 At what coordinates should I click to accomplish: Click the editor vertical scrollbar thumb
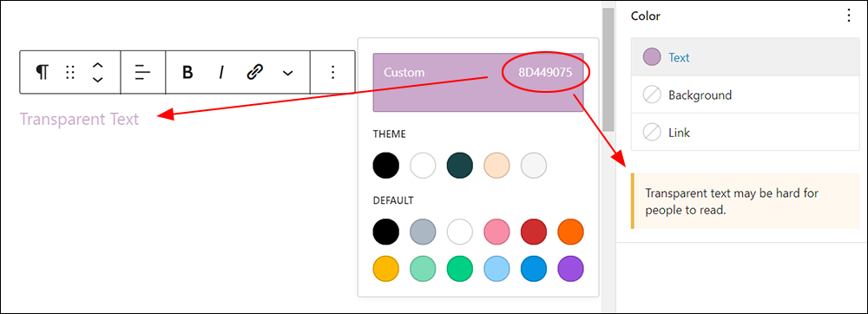[x=608, y=69]
